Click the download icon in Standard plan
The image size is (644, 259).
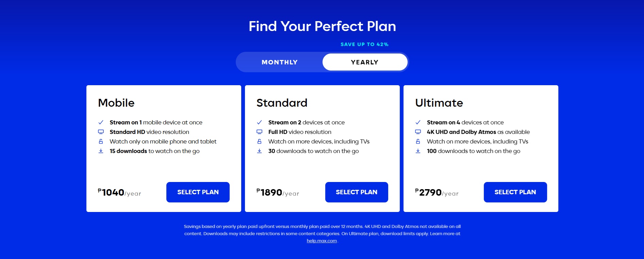(259, 151)
